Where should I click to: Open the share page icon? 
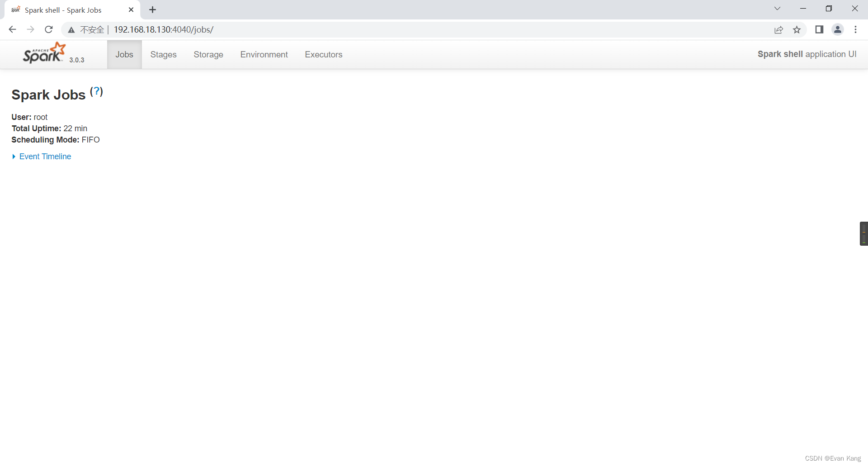pyautogui.click(x=779, y=29)
